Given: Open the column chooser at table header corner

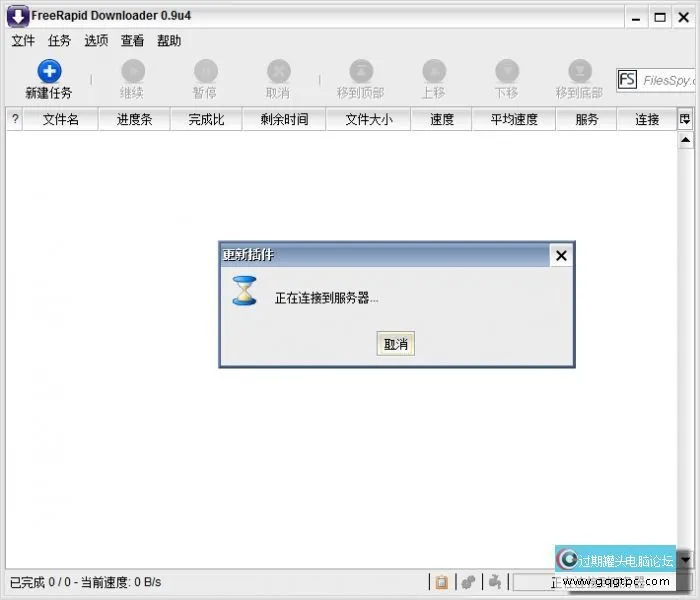Looking at the screenshot, I should (685, 119).
